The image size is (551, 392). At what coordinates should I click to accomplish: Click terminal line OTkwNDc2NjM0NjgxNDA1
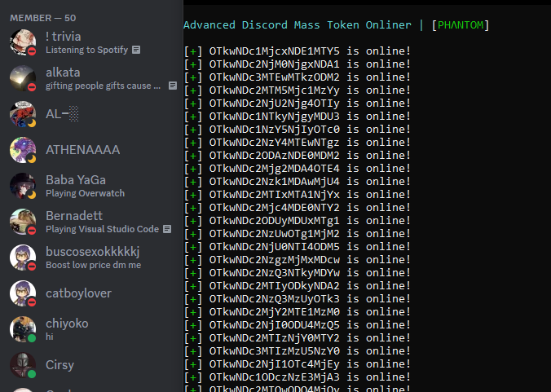tap(298, 64)
